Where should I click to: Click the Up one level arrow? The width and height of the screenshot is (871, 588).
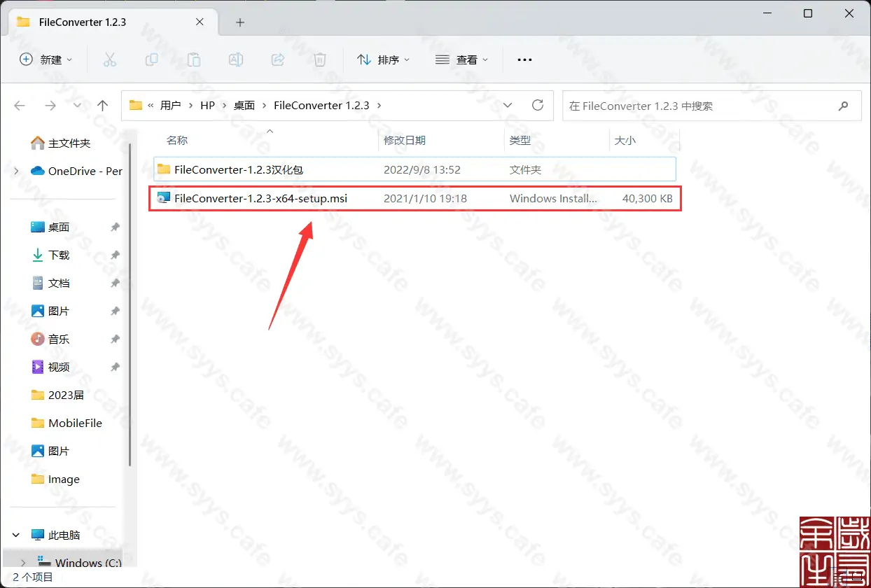102,105
